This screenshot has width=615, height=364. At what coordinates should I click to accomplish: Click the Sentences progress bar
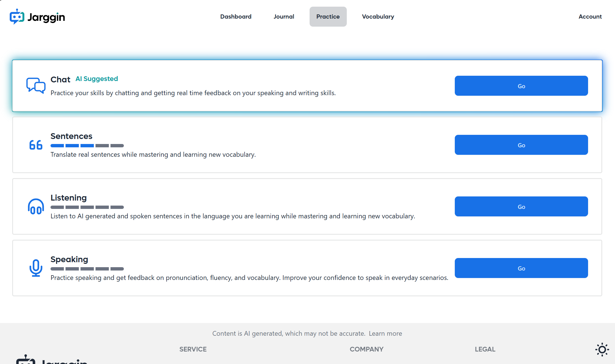(x=87, y=146)
